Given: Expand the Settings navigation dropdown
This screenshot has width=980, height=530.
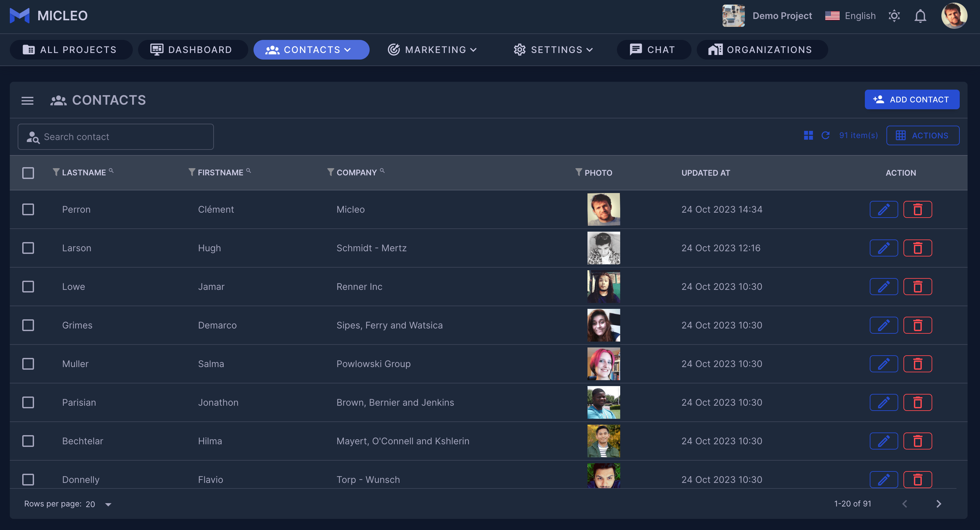Looking at the screenshot, I should pos(553,50).
